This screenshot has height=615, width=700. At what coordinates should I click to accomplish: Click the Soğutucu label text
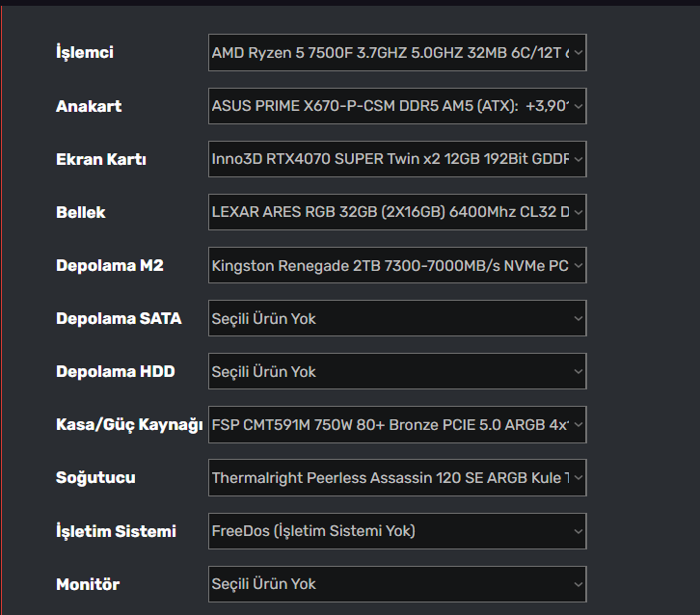click(95, 477)
